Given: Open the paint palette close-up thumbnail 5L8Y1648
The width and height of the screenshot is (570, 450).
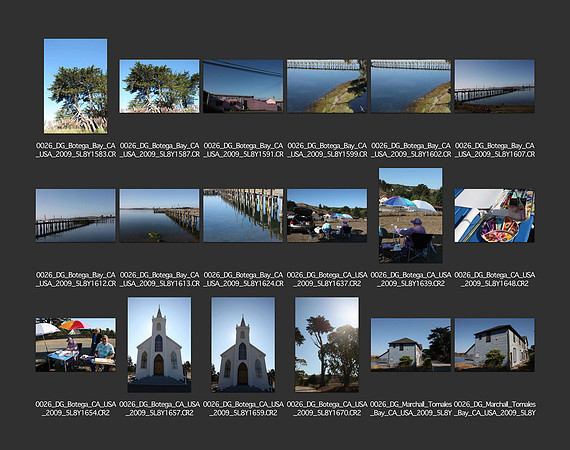Looking at the screenshot, I should [494, 216].
